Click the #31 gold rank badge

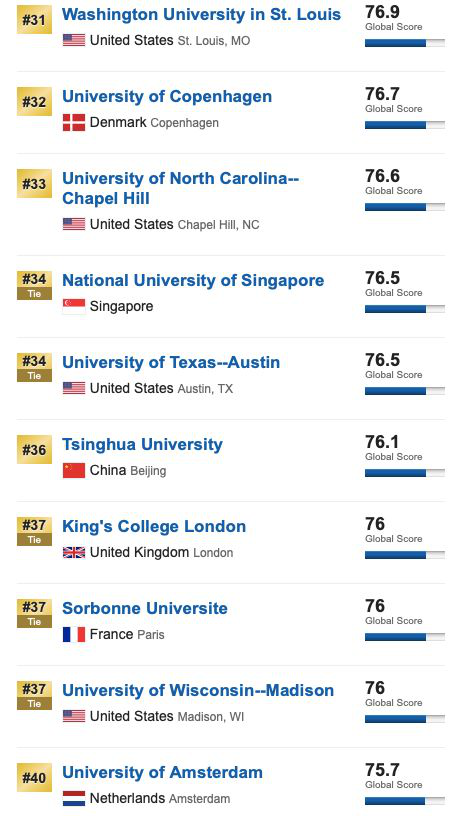point(34,20)
